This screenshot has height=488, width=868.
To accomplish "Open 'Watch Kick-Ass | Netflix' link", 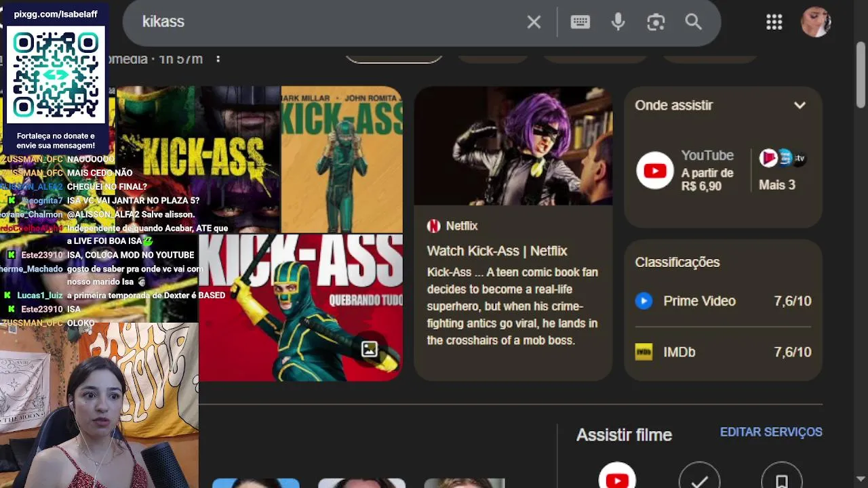I will 496,251.
